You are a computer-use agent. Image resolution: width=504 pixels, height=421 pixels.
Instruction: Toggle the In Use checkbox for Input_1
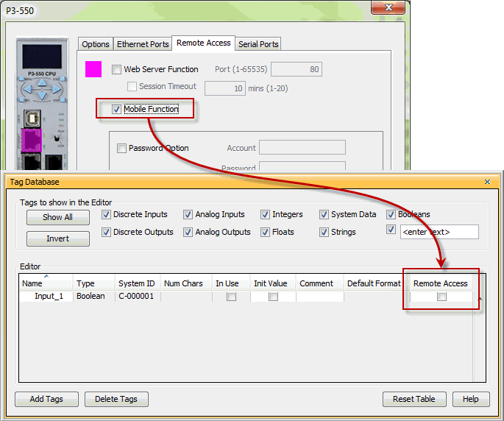[x=231, y=297]
